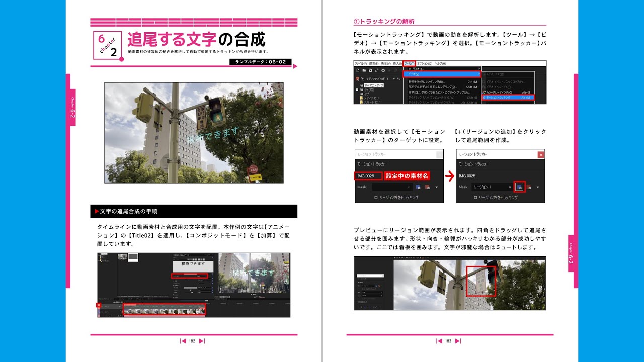The height and width of the screenshot is (362, 644).
Task: Close the モーション トラッカー panel with red X
Action: 541,155
